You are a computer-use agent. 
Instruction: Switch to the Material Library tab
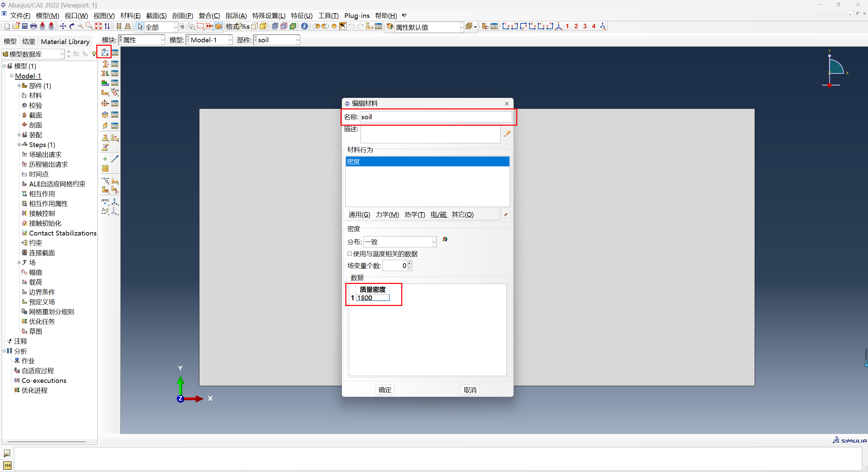click(65, 41)
